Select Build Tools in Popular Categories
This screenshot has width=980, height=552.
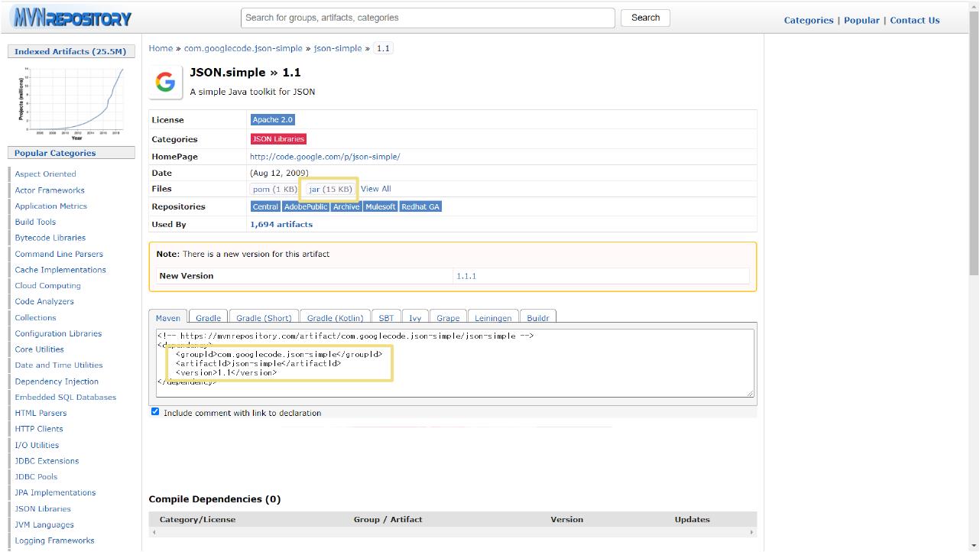pos(35,222)
